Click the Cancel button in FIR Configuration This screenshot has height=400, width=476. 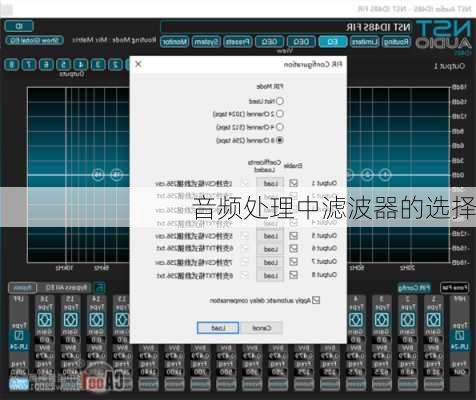tap(261, 328)
